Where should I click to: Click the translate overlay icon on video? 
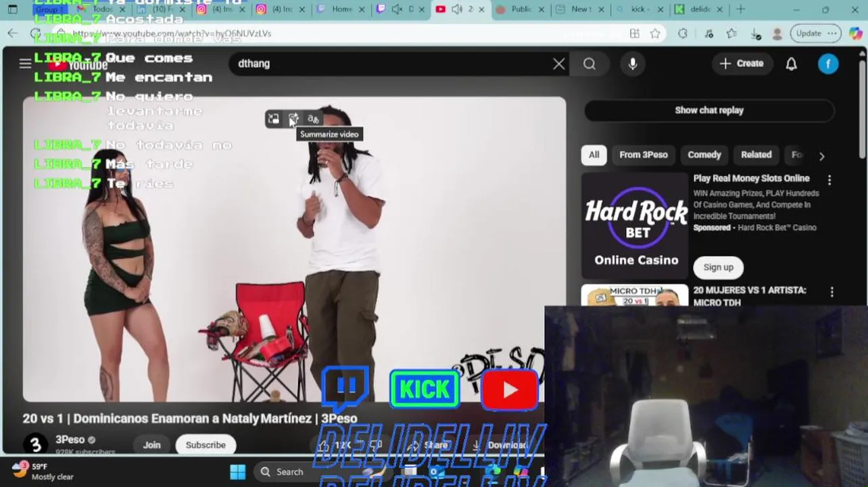click(313, 119)
